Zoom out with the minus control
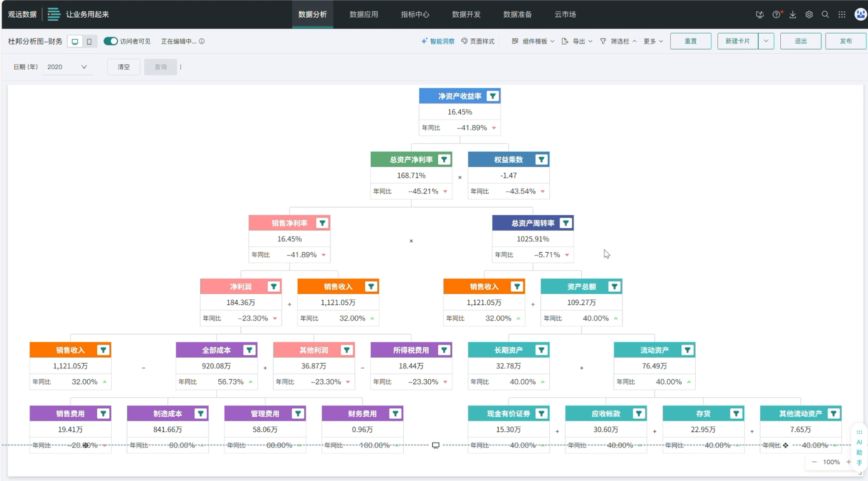Screen dimensions: 868x481 (814, 462)
